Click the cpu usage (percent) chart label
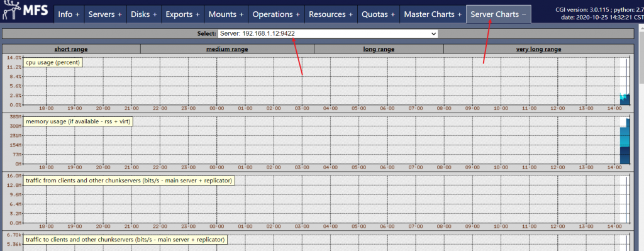The image size is (644, 251). pos(53,62)
